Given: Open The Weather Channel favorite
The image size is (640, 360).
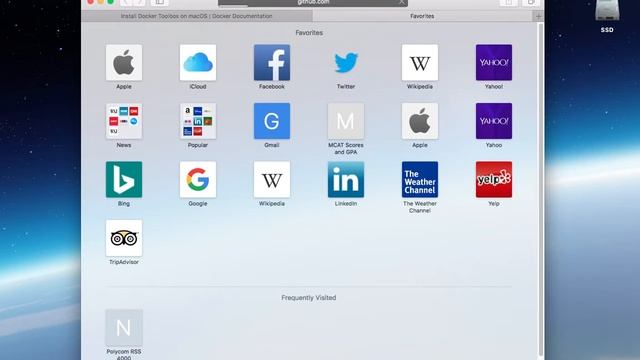Looking at the screenshot, I should click(420, 180).
